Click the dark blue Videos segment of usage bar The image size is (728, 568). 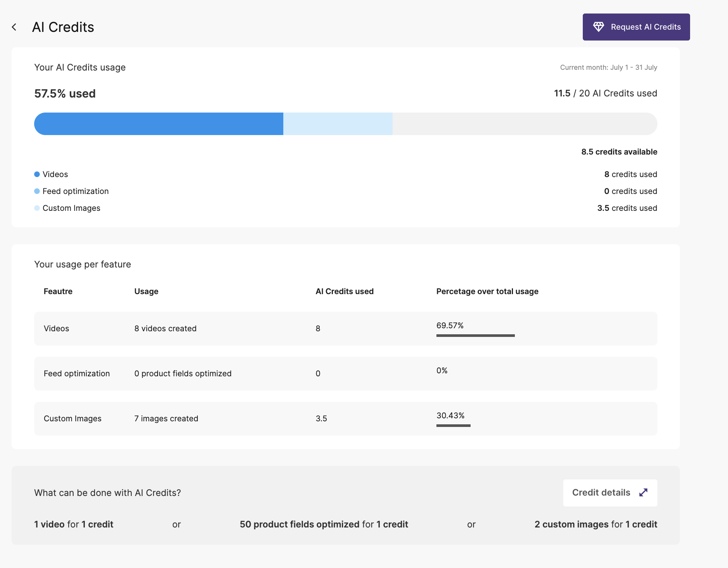point(159,124)
